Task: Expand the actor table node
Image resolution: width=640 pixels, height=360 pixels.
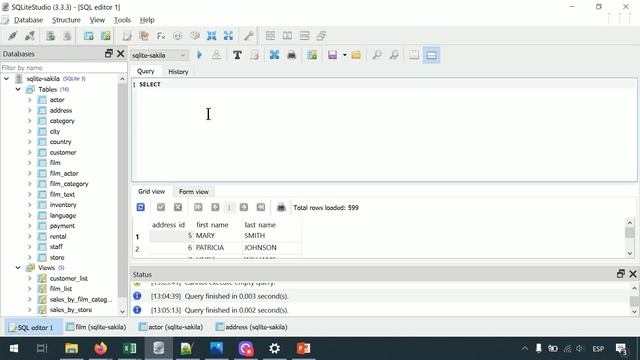Action: pyautogui.click(x=29, y=100)
